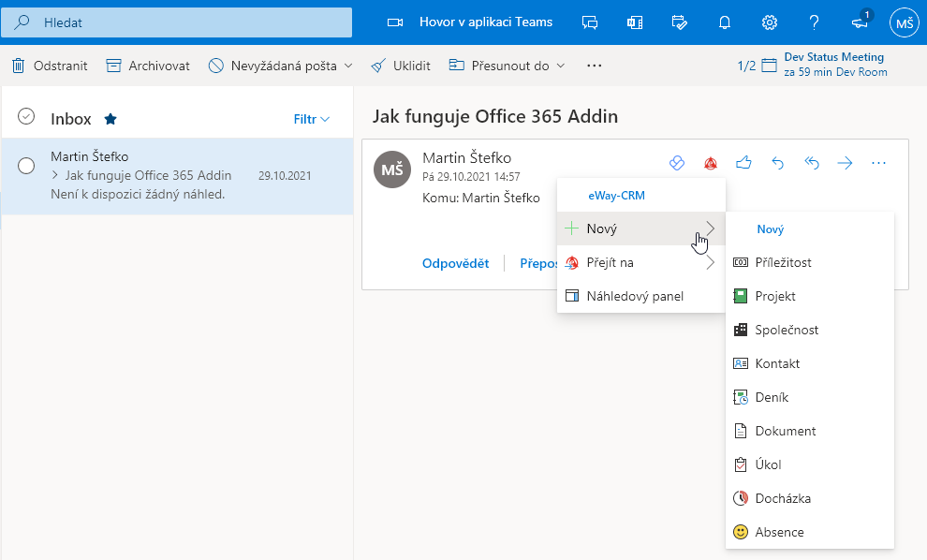Open the Filtr dropdown

(312, 120)
